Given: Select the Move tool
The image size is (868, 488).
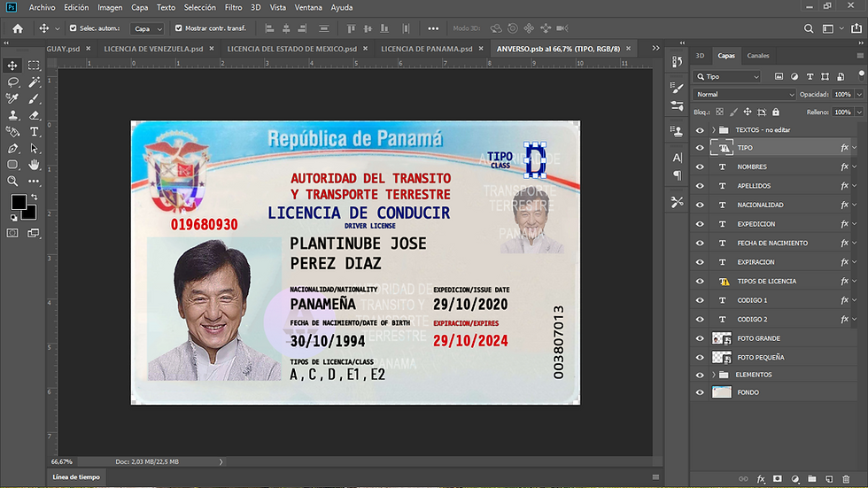Looking at the screenshot, I should pyautogui.click(x=12, y=66).
